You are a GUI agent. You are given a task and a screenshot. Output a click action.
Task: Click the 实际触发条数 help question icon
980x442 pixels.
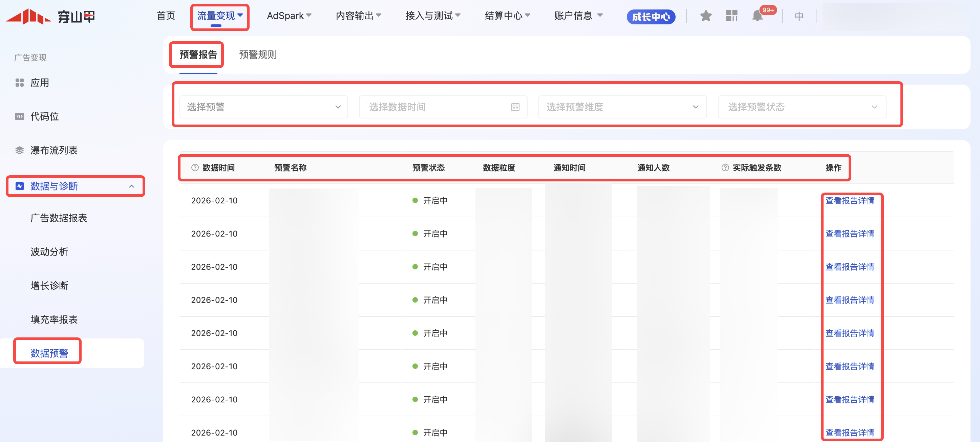pos(725,168)
